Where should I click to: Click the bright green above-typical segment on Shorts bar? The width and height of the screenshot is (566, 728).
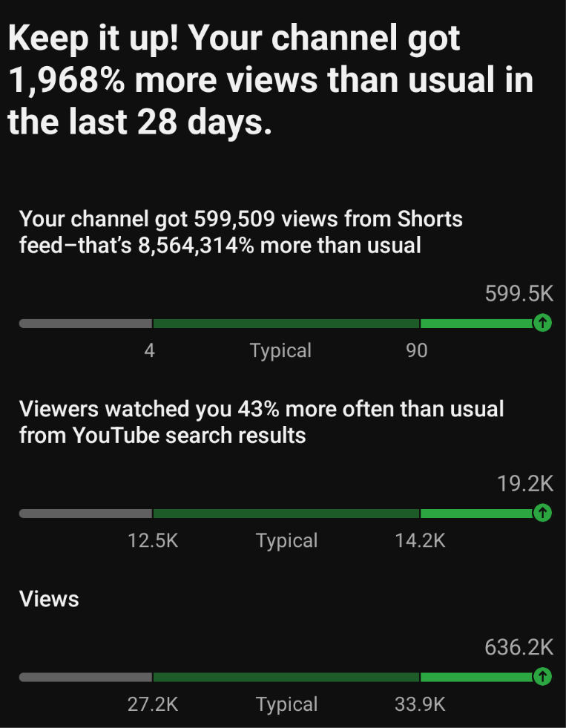coord(477,324)
